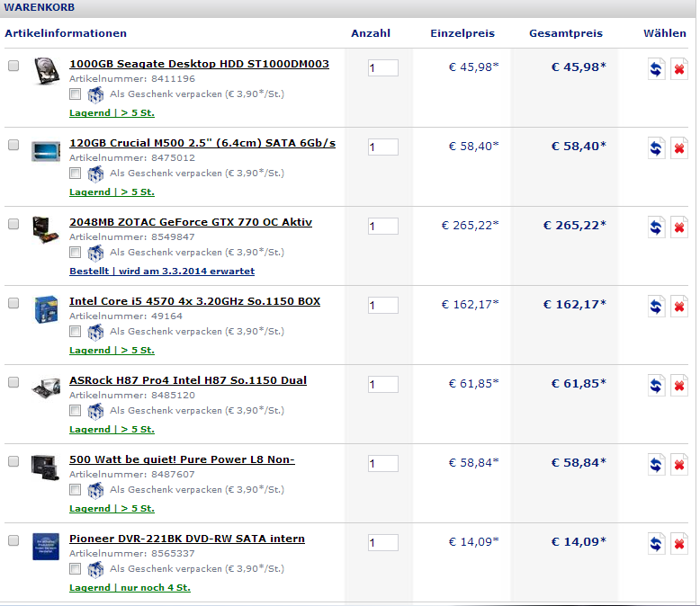Click quantity field for Seagate HDD

(x=383, y=68)
